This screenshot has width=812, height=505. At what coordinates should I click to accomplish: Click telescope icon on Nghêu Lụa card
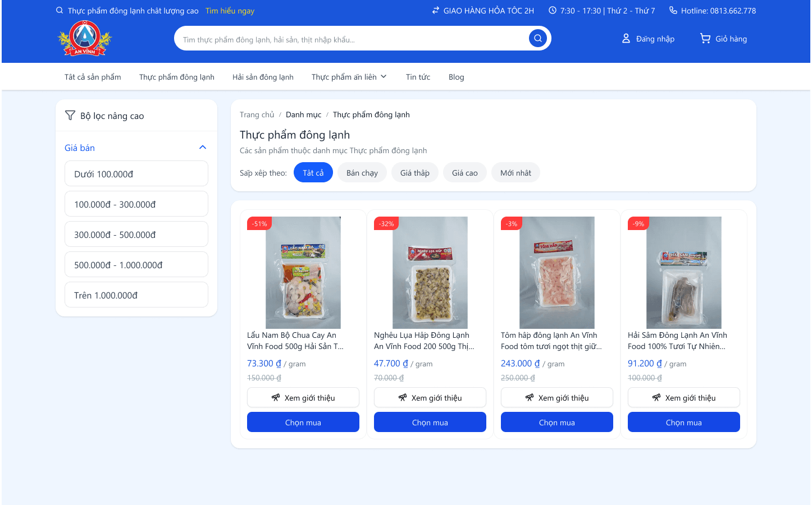(x=403, y=397)
